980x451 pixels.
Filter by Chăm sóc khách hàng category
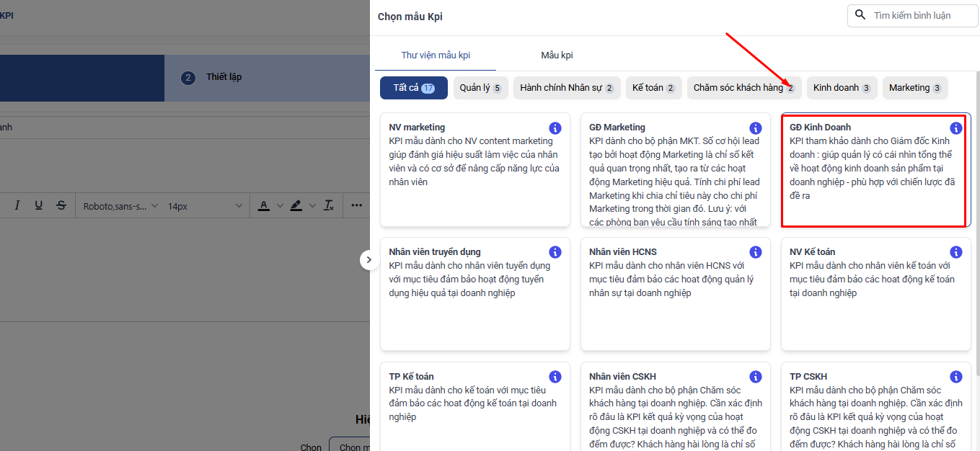tap(743, 88)
